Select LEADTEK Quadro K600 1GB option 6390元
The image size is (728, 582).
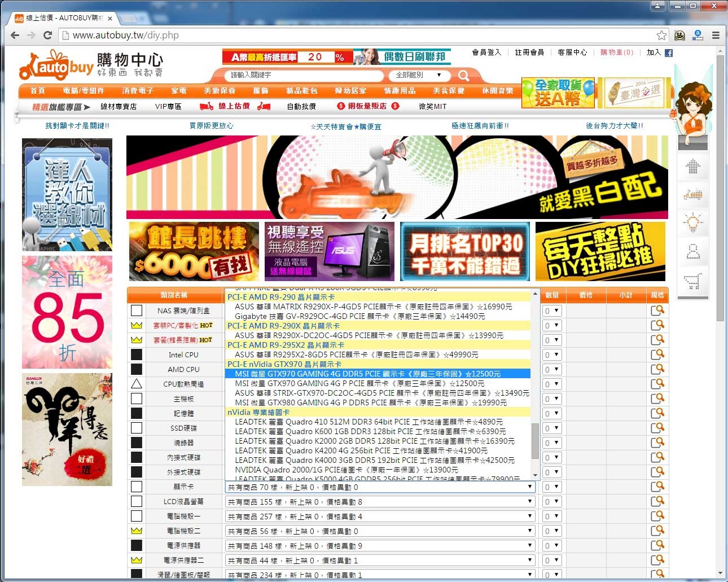(x=378, y=431)
